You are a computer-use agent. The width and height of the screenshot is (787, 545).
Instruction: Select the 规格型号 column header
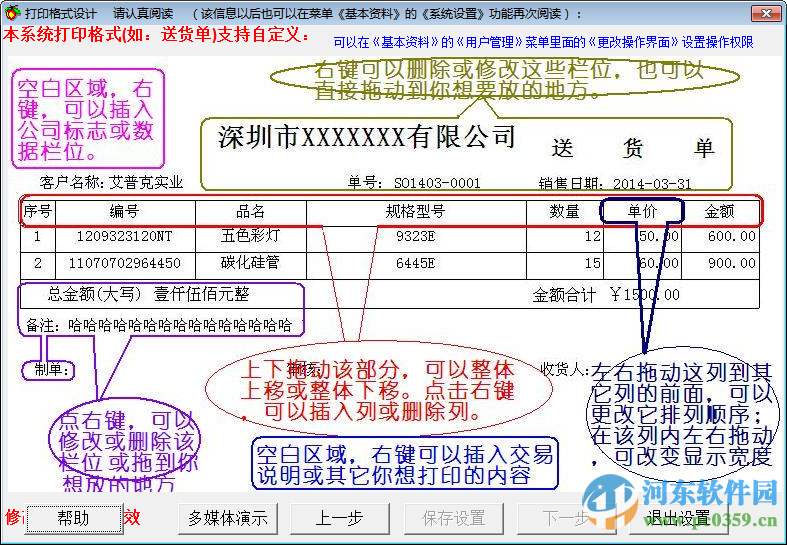[416, 212]
